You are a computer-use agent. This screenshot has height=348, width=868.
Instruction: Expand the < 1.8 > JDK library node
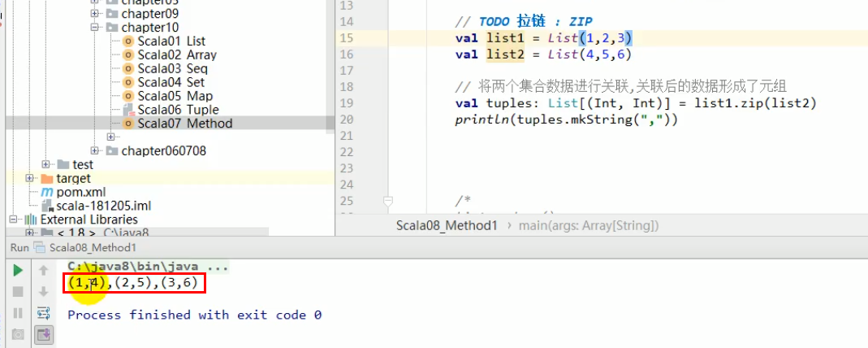(29, 233)
